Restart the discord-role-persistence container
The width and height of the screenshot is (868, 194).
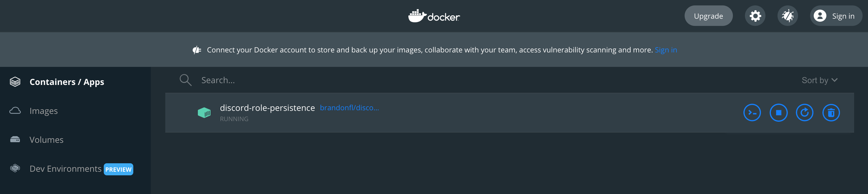click(x=805, y=112)
